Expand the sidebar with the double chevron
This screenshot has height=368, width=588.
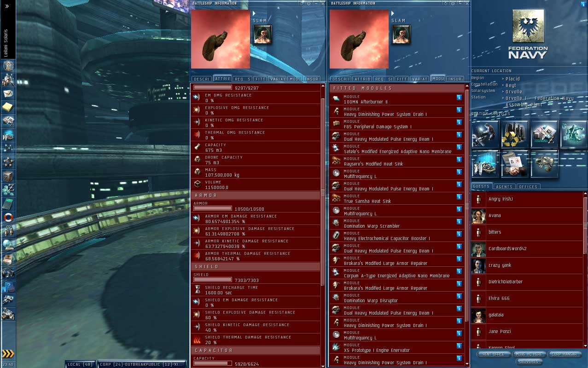(7, 6)
